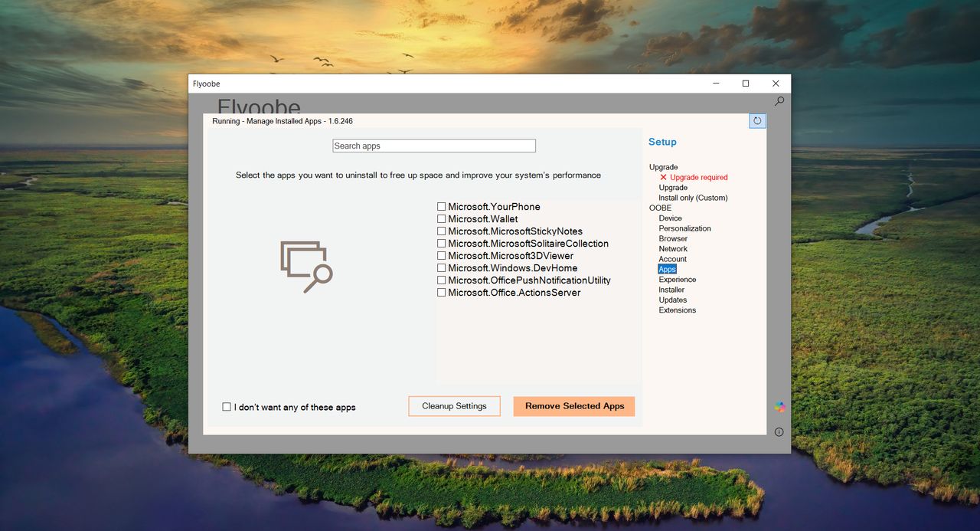Open Install only (Custom) in the tree
The height and width of the screenshot is (531, 980).
pos(693,198)
